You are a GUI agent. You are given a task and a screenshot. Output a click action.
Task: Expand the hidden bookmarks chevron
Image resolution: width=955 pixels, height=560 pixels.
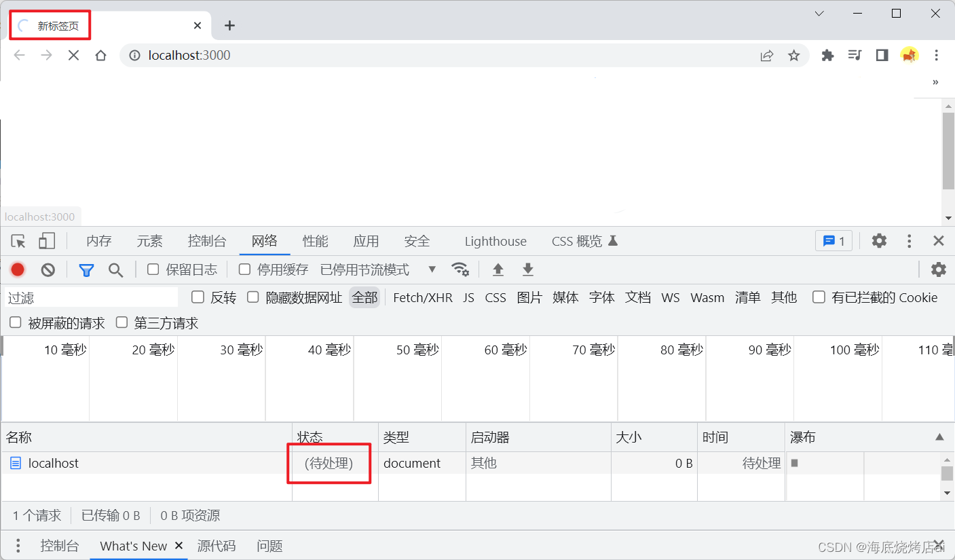pyautogui.click(x=935, y=82)
